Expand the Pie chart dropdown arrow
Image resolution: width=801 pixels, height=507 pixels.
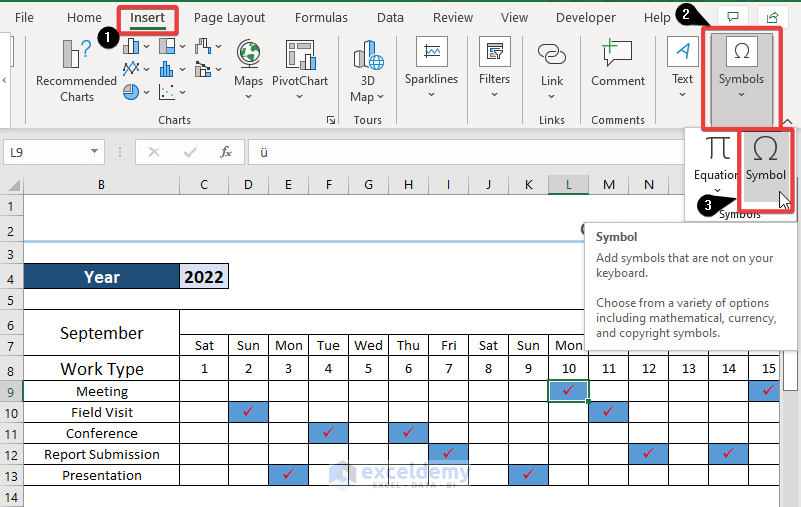[147, 93]
